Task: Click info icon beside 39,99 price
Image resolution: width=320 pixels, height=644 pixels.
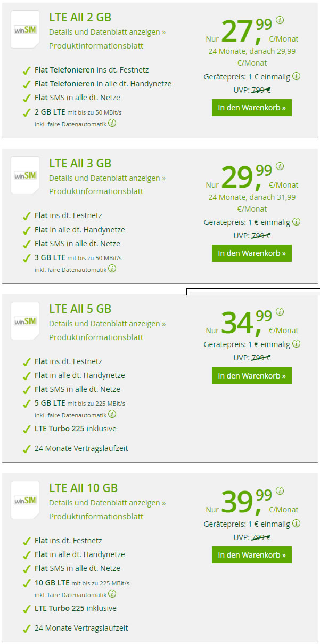Action: [x=280, y=491]
